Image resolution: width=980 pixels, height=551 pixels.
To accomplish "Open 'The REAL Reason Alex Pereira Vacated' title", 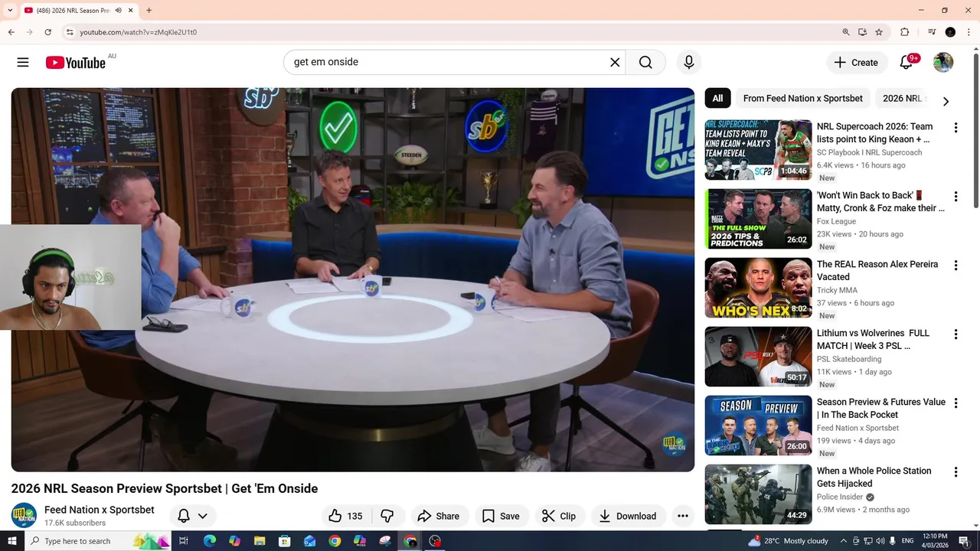I will click(x=877, y=270).
